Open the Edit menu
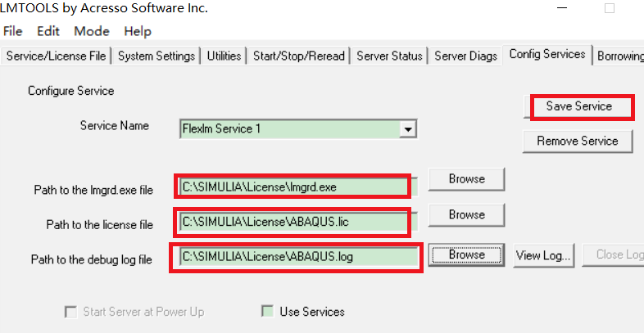 point(48,31)
